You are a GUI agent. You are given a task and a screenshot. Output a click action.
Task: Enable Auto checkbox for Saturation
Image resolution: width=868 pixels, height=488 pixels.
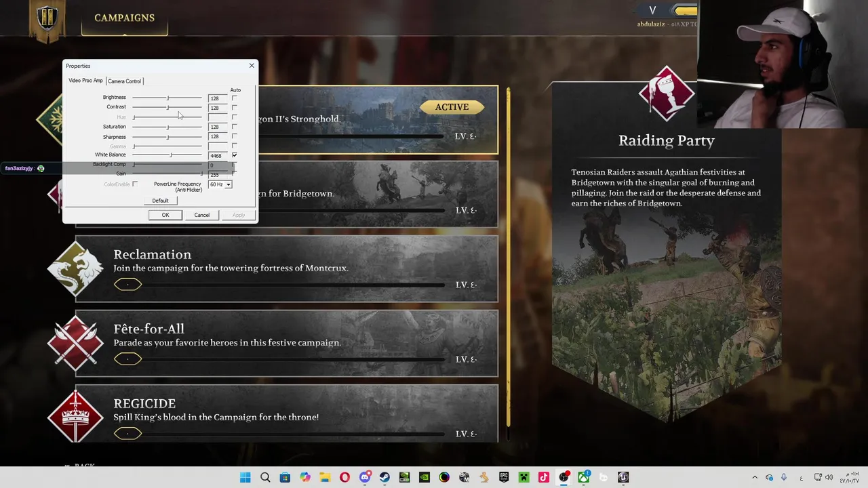pyautogui.click(x=235, y=127)
